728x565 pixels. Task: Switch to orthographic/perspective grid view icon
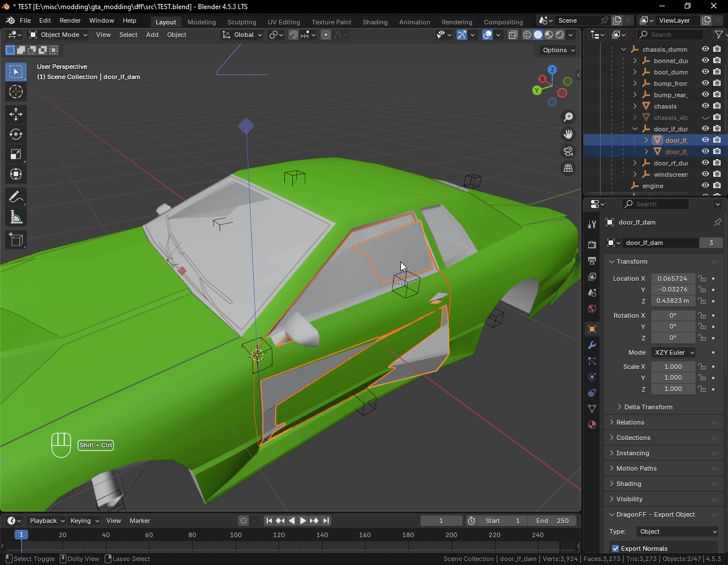(568, 168)
